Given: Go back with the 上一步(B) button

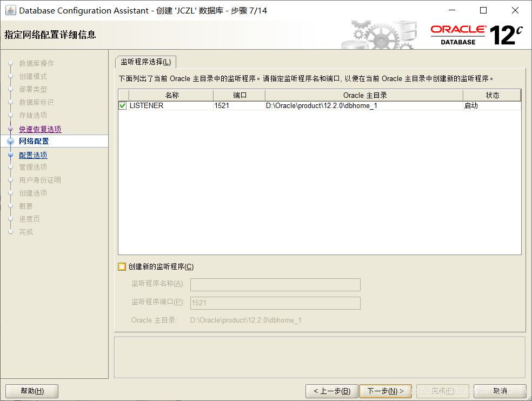Looking at the screenshot, I should (332, 391).
